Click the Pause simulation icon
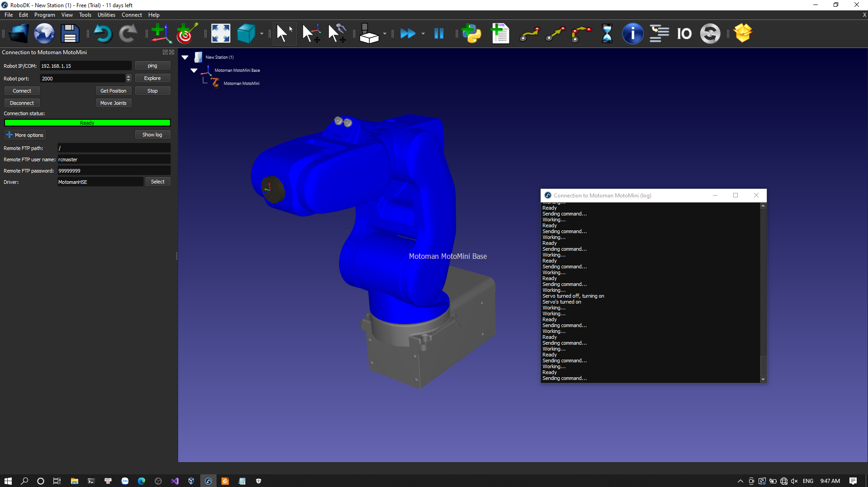 [439, 34]
